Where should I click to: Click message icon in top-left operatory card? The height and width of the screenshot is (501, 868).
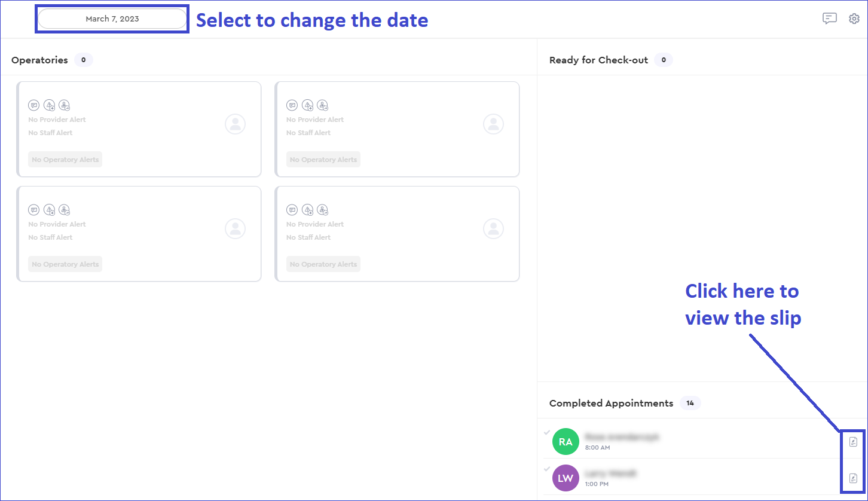tap(34, 105)
